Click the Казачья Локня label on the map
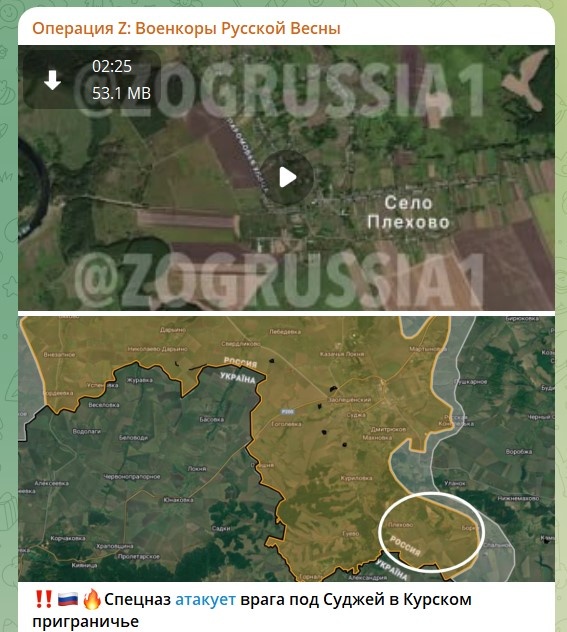The image size is (567, 632). tap(342, 354)
